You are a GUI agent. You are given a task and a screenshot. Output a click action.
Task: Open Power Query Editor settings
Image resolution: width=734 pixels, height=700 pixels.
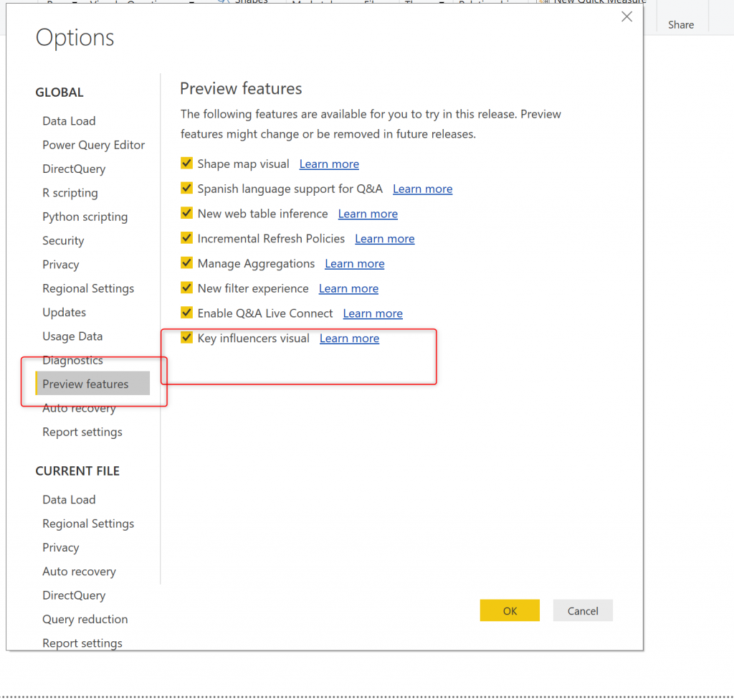[93, 145]
